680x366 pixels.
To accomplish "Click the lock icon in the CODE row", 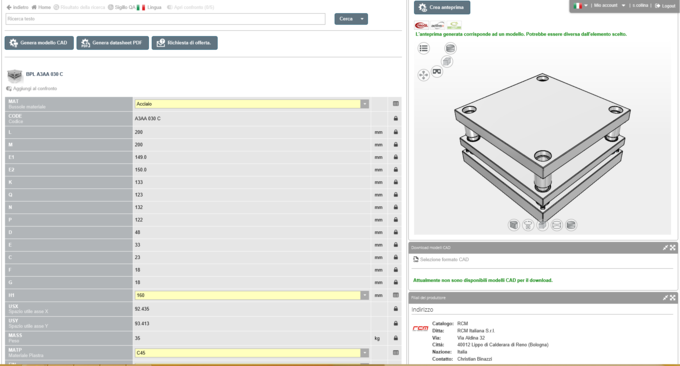I will pos(396,118).
